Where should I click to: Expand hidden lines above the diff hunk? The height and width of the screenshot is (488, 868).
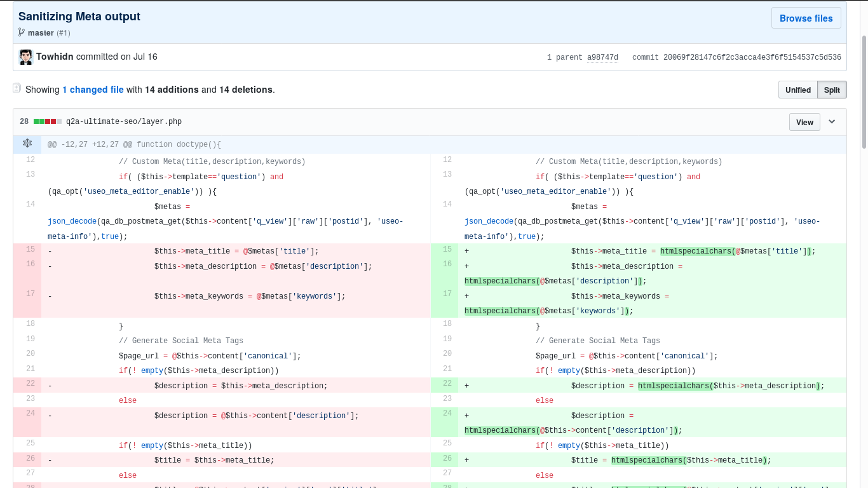27,144
